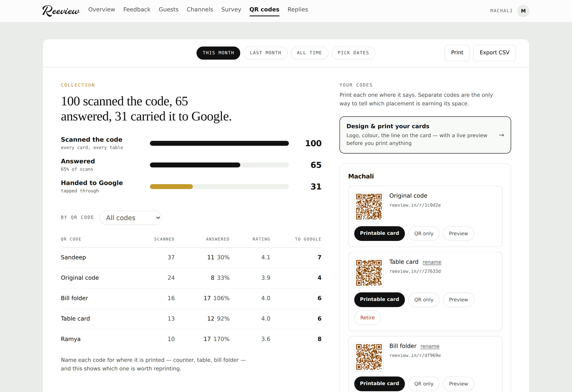Screen dimensions: 572x392
Task: Click the Original code table row name
Action: coord(80,278)
